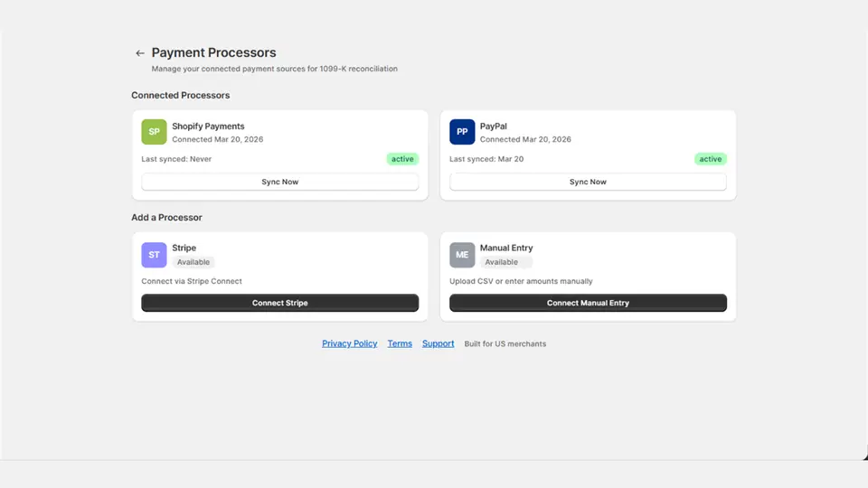Click the blue PP PayPal logo
This screenshot has height=488, width=868.
462,132
